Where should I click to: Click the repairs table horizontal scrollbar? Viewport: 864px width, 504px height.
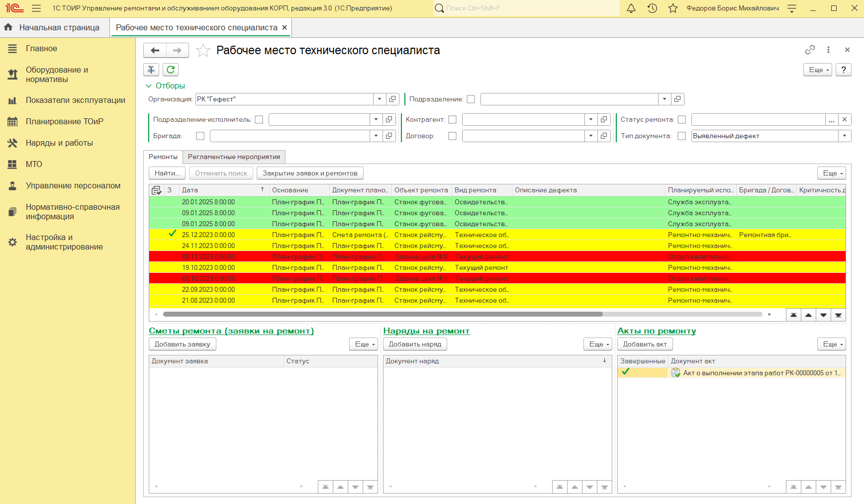click(383, 314)
